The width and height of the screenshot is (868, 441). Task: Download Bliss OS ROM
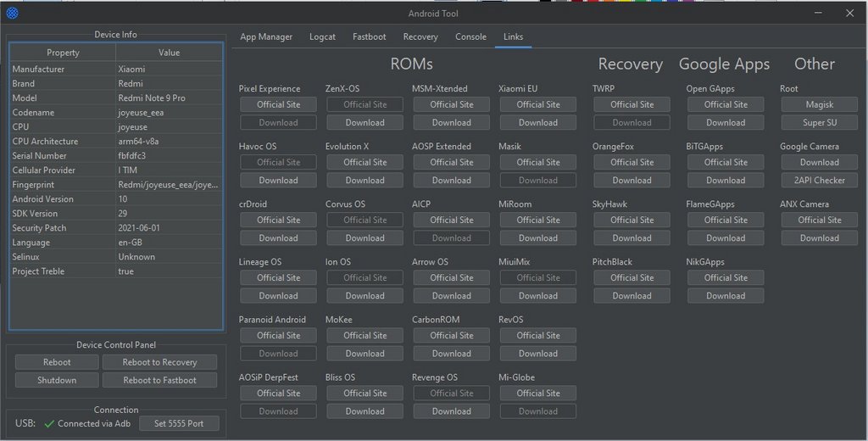[364, 411]
